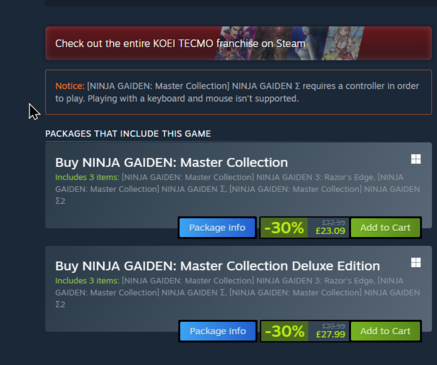Click the anime girl artwork in franchise banner
The height and width of the screenshot is (365, 437).
pos(343,43)
